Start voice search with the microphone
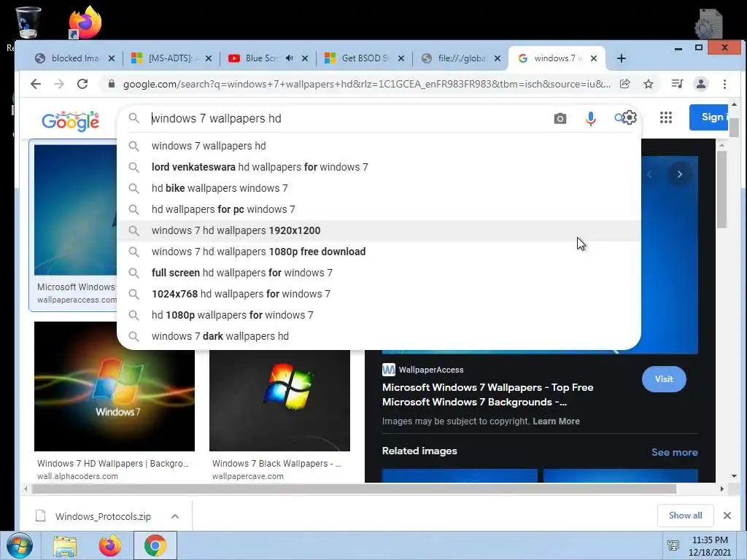Image resolution: width=747 pixels, height=560 pixels. (591, 118)
